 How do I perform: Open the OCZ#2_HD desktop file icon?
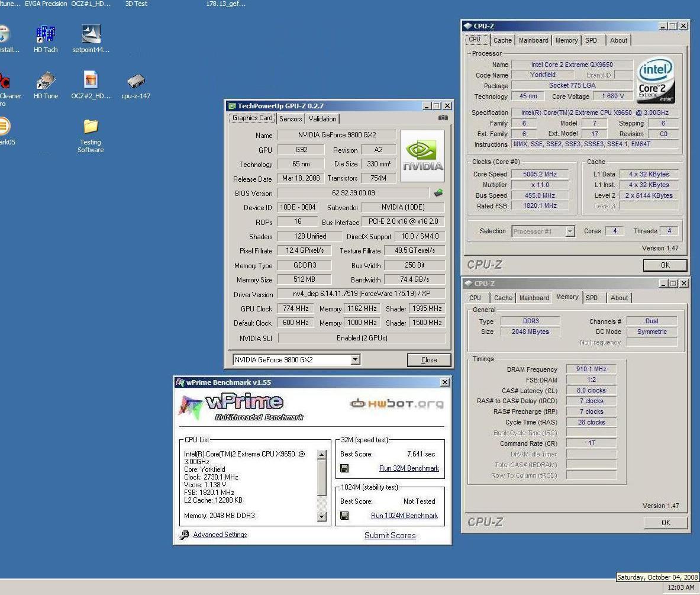click(x=91, y=85)
